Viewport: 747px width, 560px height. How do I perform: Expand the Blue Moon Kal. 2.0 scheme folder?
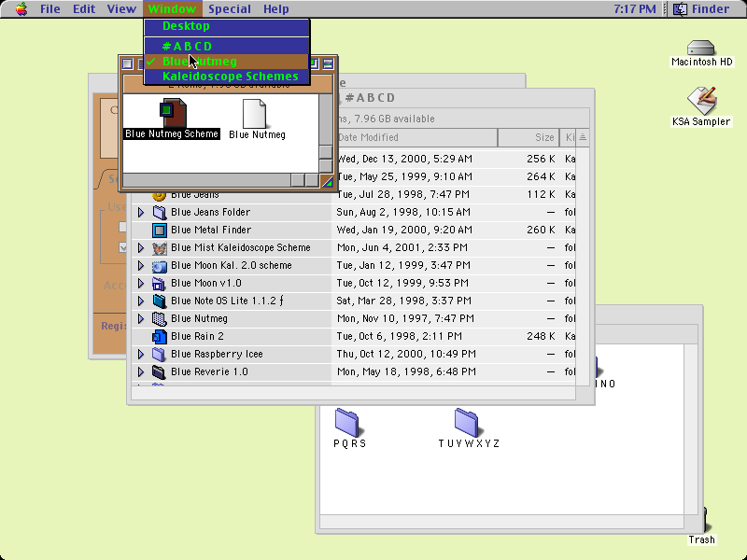tap(141, 266)
